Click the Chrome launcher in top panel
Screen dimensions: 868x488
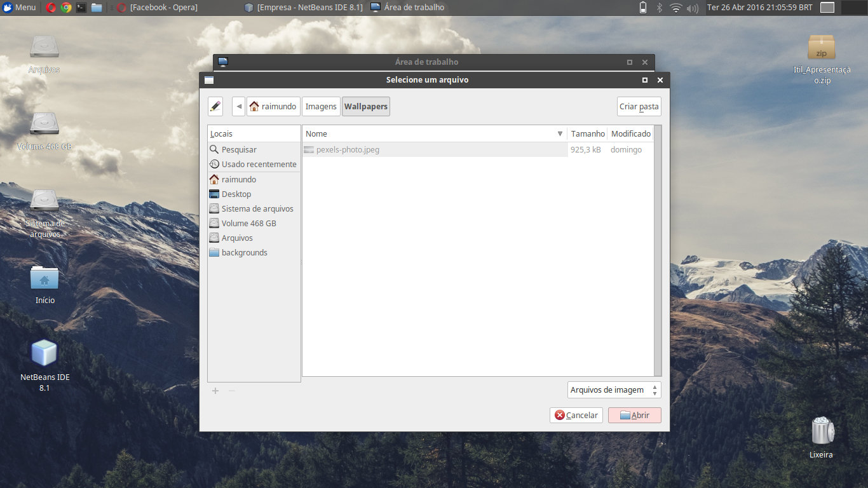point(66,8)
